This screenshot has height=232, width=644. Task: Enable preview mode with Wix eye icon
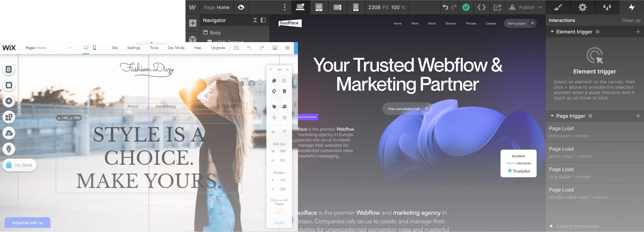point(287,48)
